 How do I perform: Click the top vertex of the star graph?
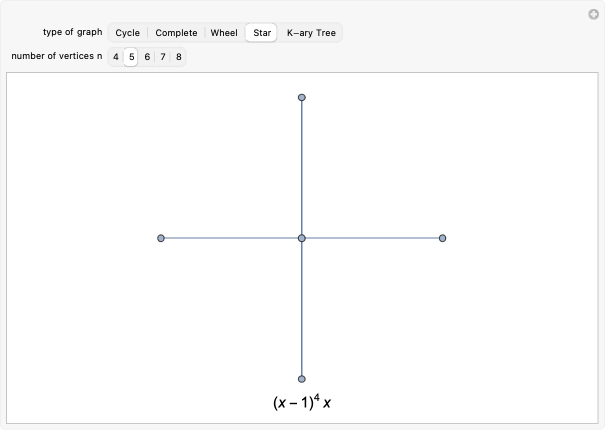pos(302,97)
